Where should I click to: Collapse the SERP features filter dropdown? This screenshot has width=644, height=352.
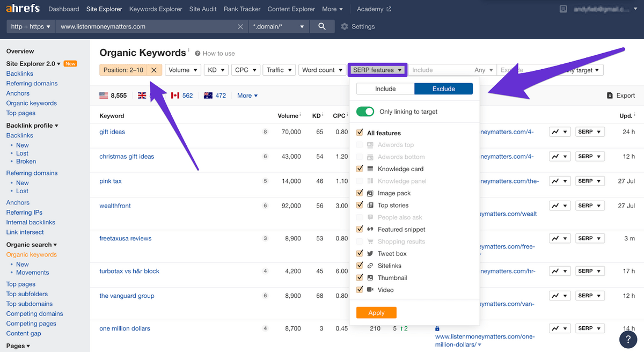pyautogui.click(x=378, y=70)
